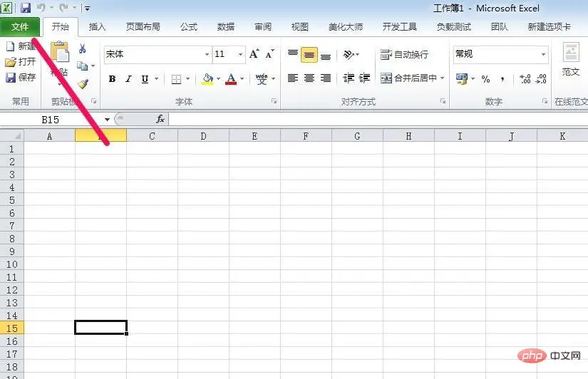Click the Save icon in quick access toolbar
Viewport: 588px width, 379px height.
tap(26, 8)
